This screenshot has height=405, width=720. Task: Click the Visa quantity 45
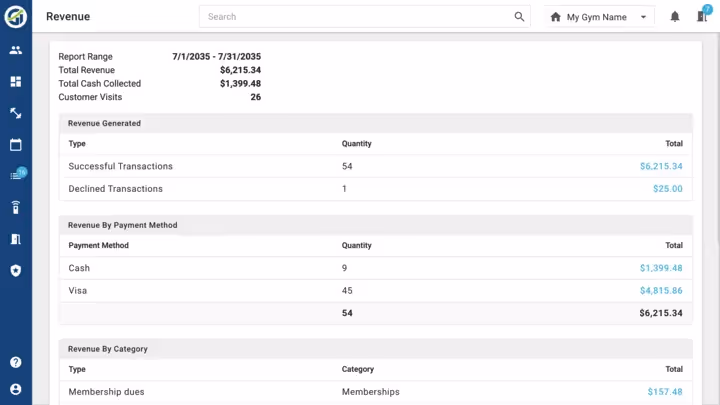347,291
